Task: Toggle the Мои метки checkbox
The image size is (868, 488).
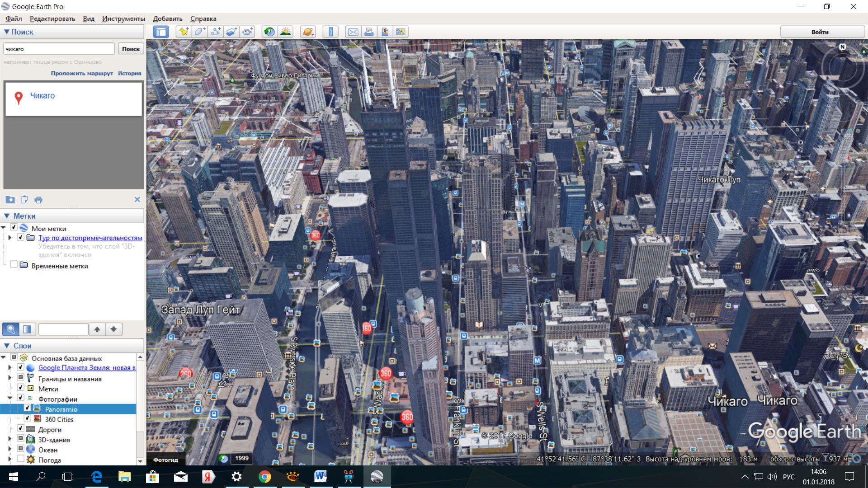Action: click(x=14, y=228)
